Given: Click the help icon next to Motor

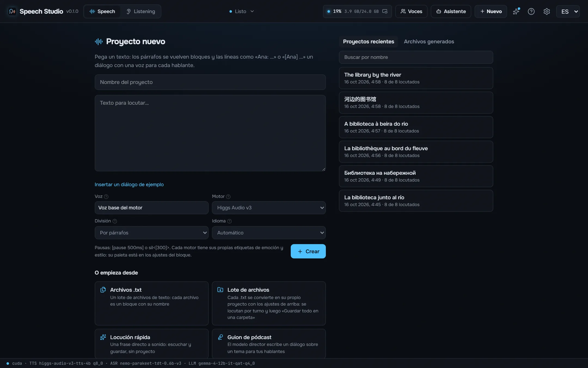Looking at the screenshot, I should point(228,197).
